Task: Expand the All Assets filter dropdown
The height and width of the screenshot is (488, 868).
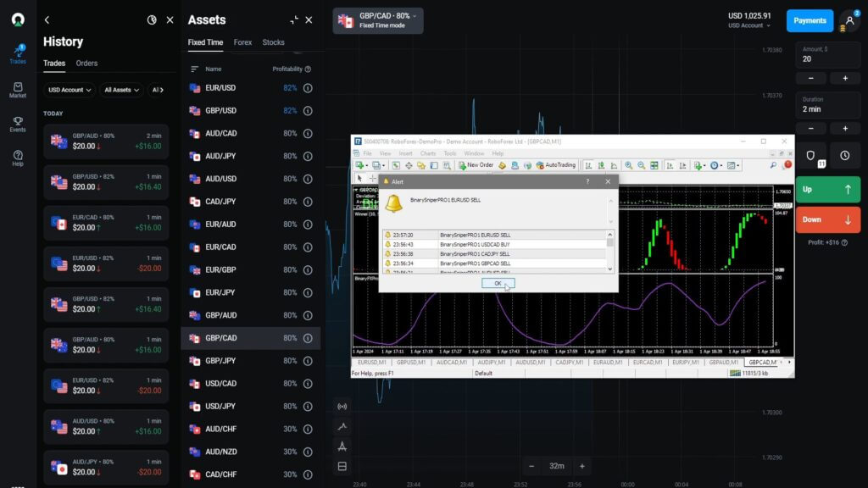Action: [x=120, y=90]
